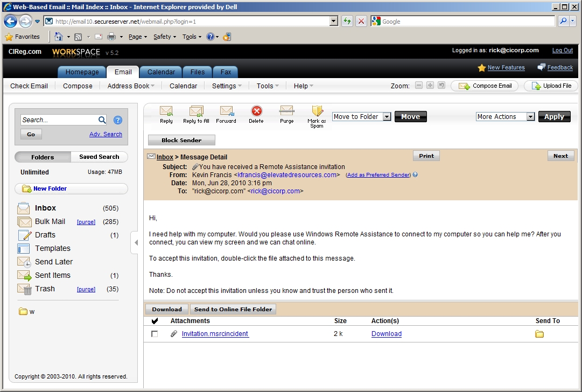Click the zoom in plus icon
This screenshot has width=582, height=392.
430,86
